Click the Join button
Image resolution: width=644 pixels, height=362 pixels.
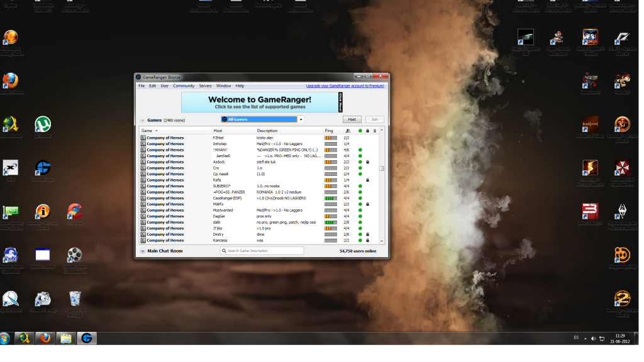[375, 119]
